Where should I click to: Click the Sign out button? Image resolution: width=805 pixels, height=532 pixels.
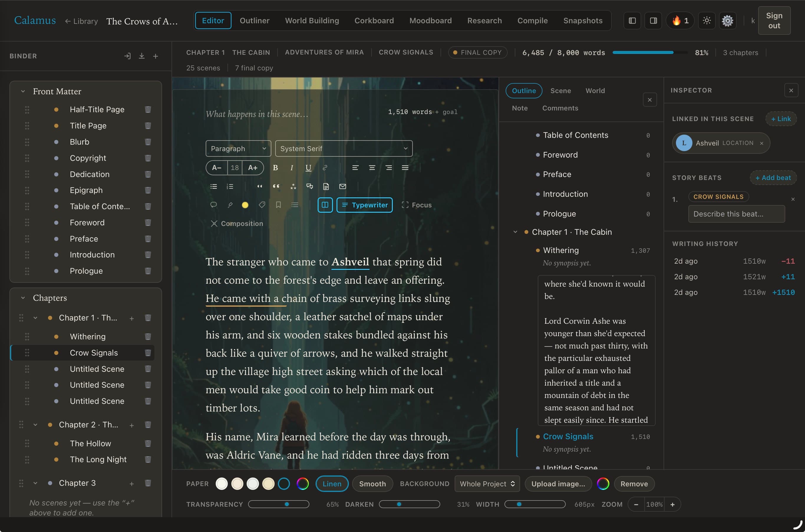tap(774, 21)
